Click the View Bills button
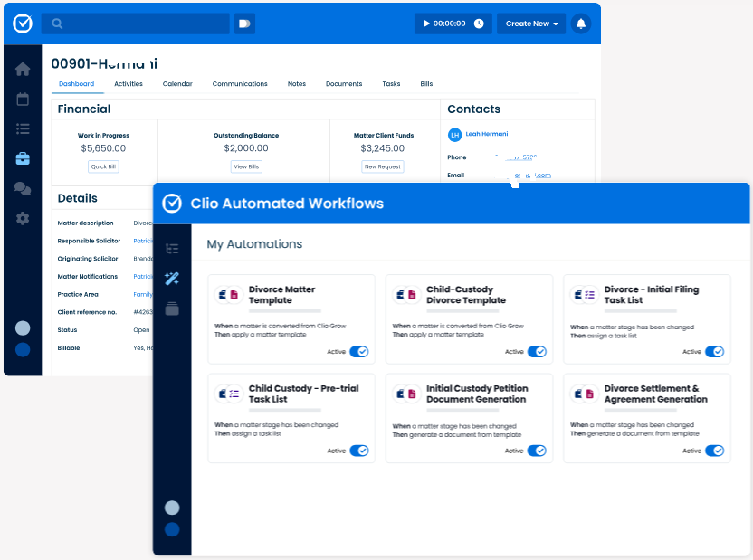The image size is (753, 560). pyautogui.click(x=246, y=166)
